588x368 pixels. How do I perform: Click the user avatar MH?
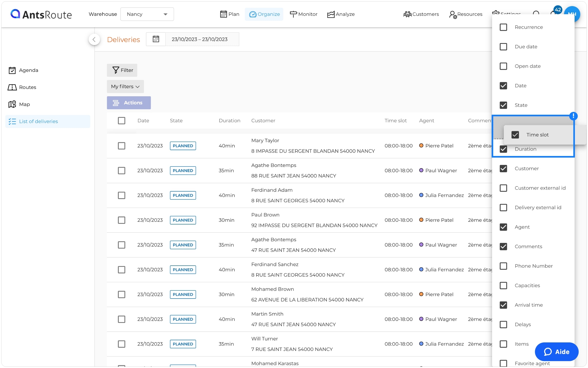pos(572,14)
